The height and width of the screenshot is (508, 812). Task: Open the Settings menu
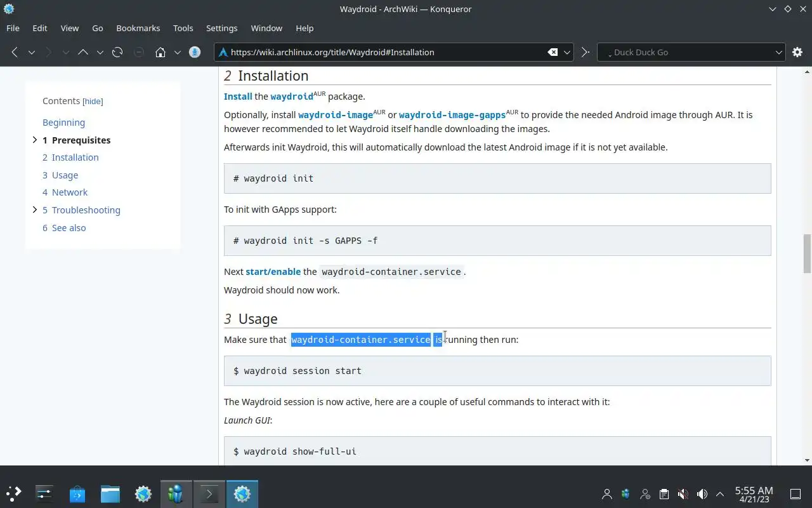[222, 28]
